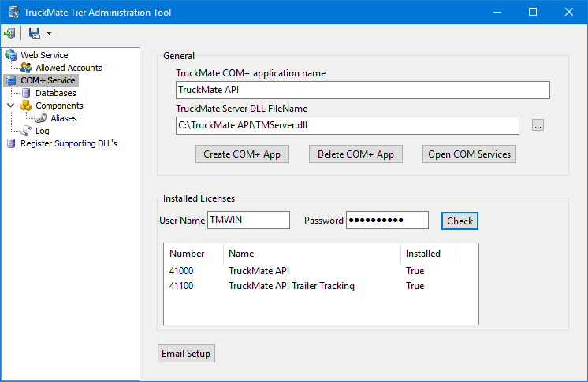Browse for DLL with ellipsis button

click(538, 125)
